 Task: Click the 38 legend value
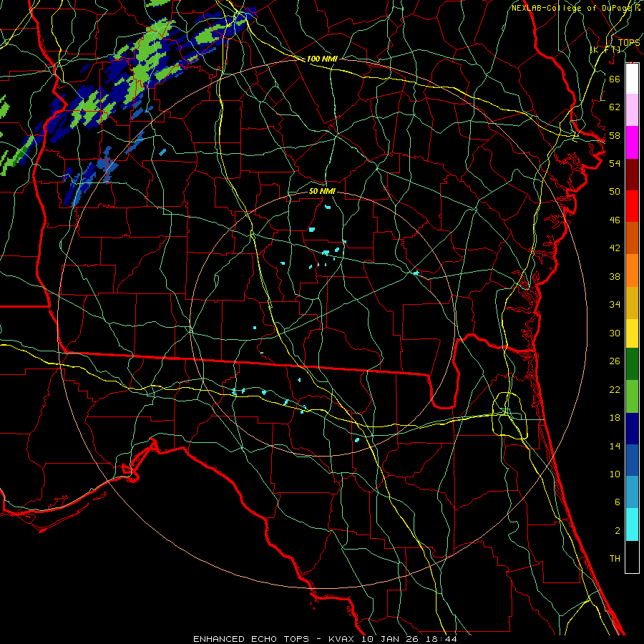[615, 276]
